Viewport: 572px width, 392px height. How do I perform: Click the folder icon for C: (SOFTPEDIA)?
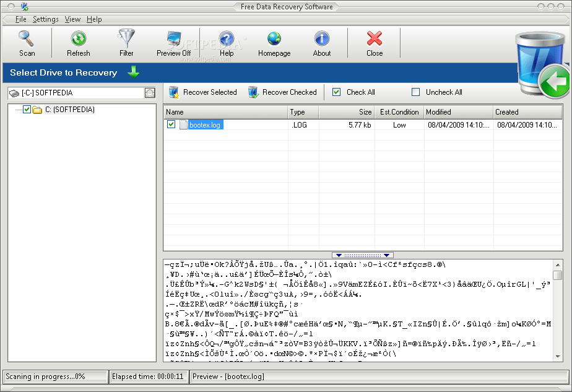tap(37, 110)
